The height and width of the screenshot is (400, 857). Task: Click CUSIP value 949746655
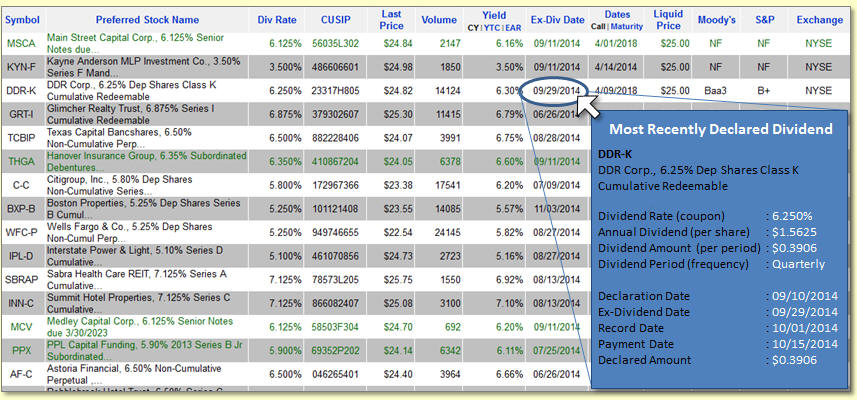[x=336, y=232]
